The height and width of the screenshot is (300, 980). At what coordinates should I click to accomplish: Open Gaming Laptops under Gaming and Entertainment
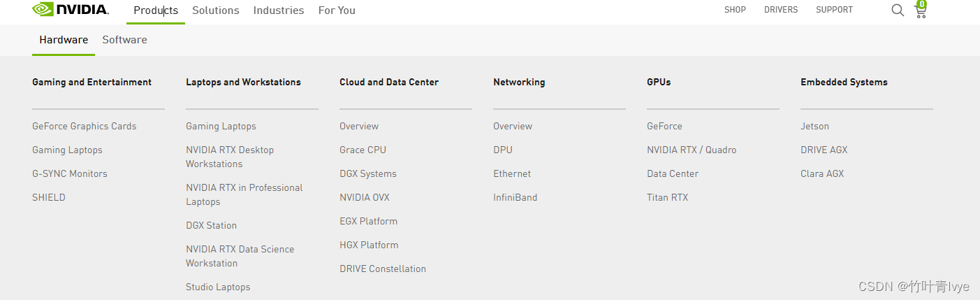(x=67, y=150)
